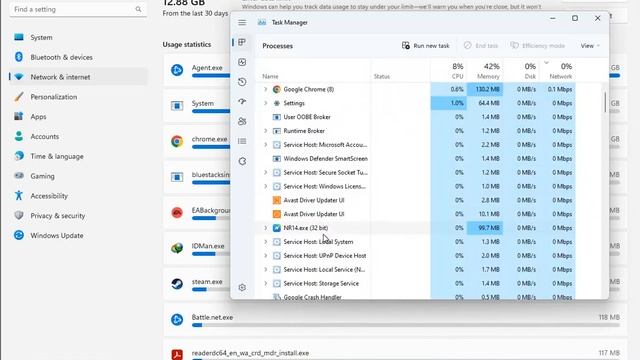Viewport: 640px width, 360px height.
Task: Click Run new task button
Action: pyautogui.click(x=425, y=46)
